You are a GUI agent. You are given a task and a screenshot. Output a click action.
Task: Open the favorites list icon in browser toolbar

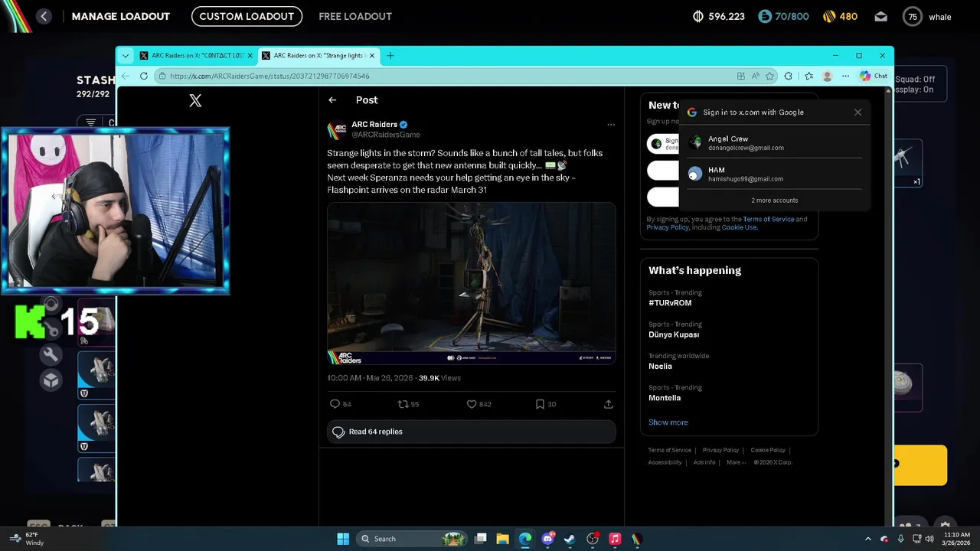[x=808, y=76]
